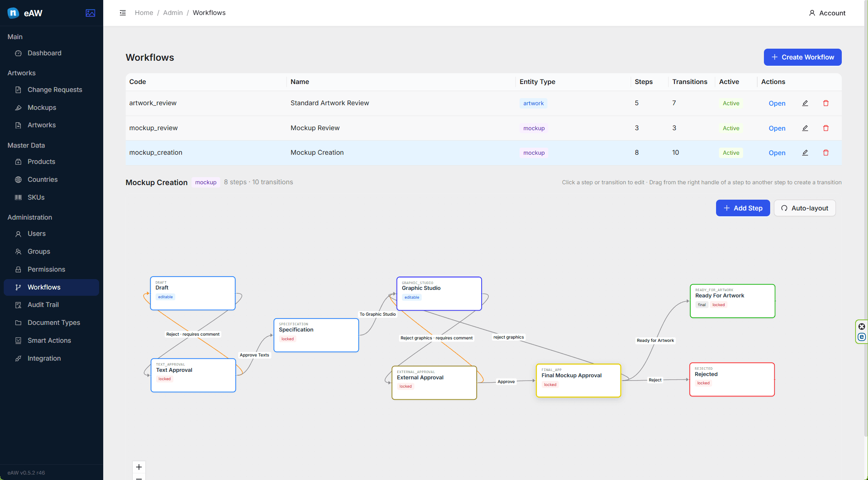Click the 'reject graphics' transition label
This screenshot has height=480, width=868.
click(x=509, y=337)
